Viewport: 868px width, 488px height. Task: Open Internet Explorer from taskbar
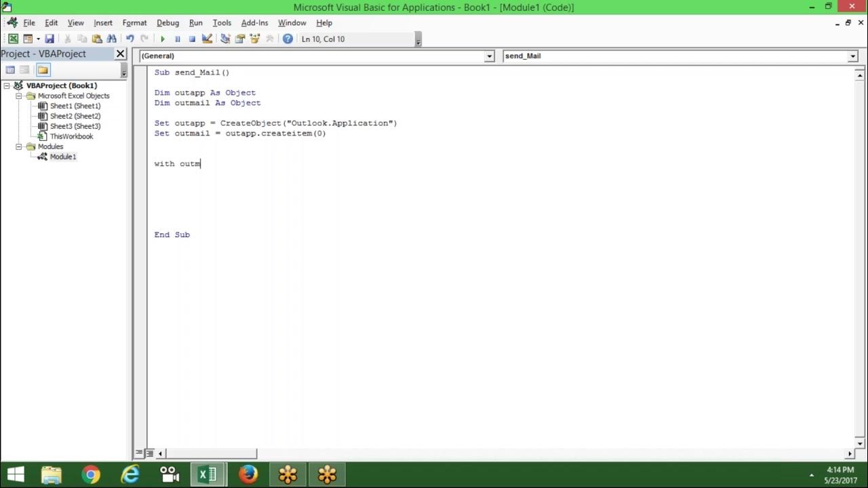coord(130,474)
